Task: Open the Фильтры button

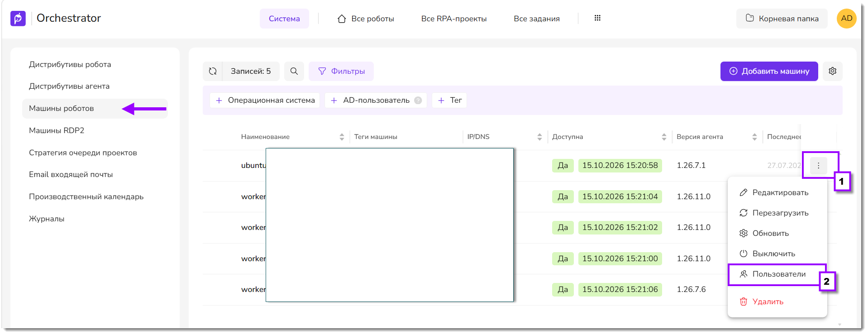Action: [x=341, y=71]
